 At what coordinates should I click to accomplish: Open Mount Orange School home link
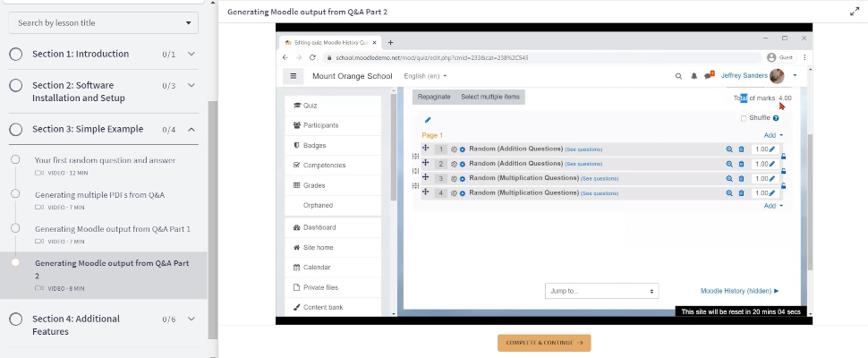coord(352,76)
